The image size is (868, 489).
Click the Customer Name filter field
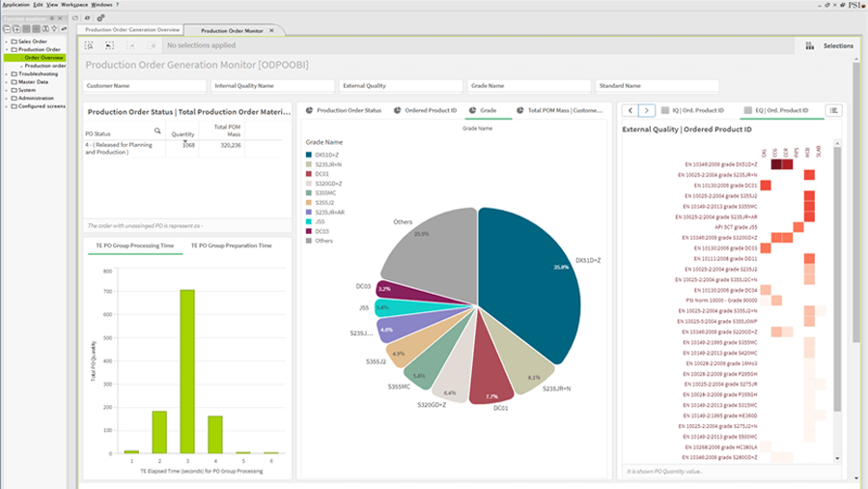[x=143, y=85]
